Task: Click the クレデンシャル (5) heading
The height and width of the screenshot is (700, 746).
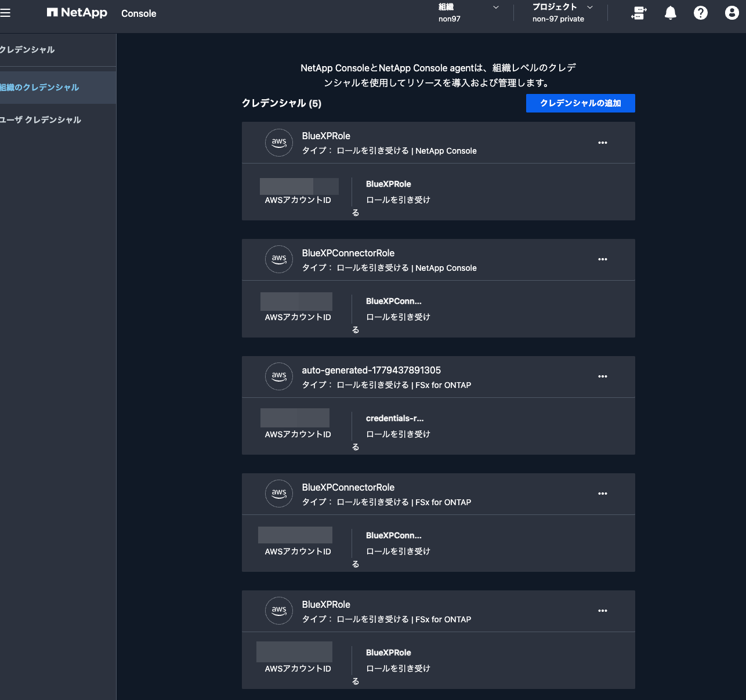Action: pos(281,103)
